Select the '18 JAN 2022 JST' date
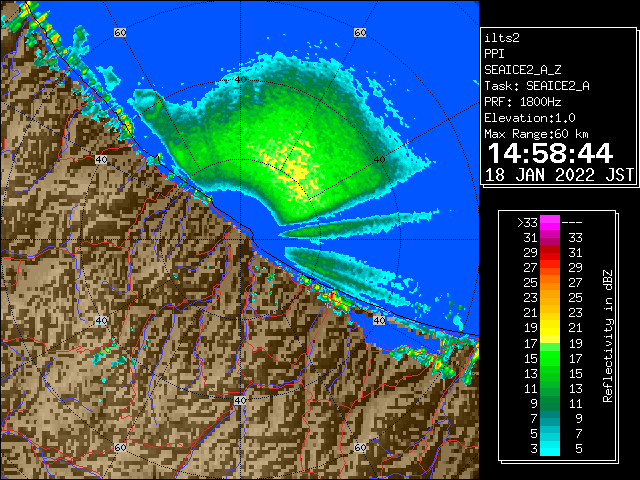 559,175
